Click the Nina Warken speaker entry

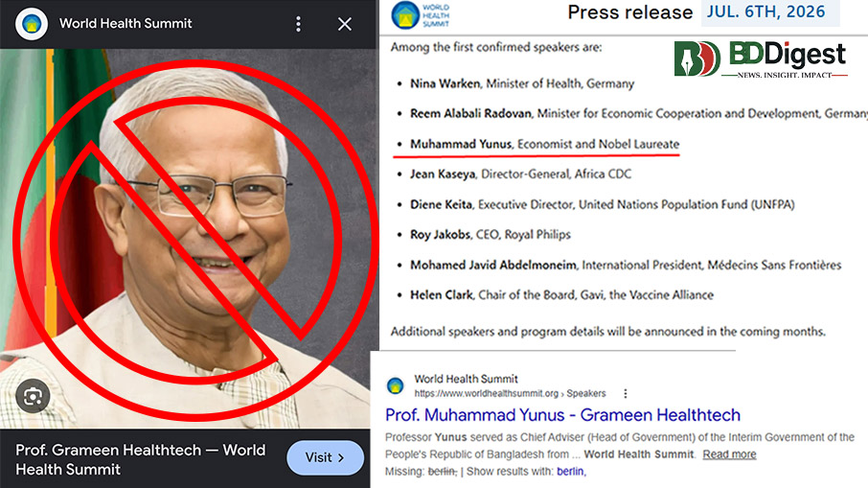[522, 83]
